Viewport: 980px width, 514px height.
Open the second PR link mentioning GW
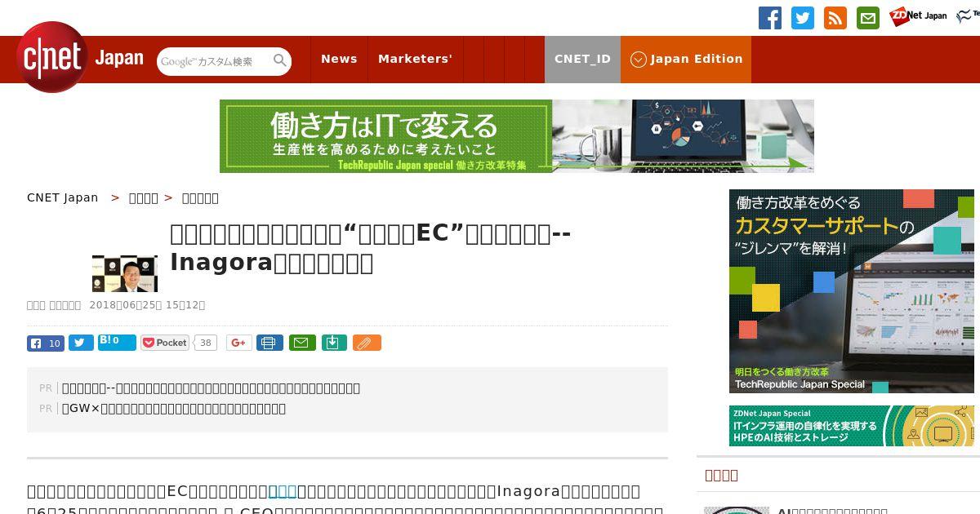[174, 408]
